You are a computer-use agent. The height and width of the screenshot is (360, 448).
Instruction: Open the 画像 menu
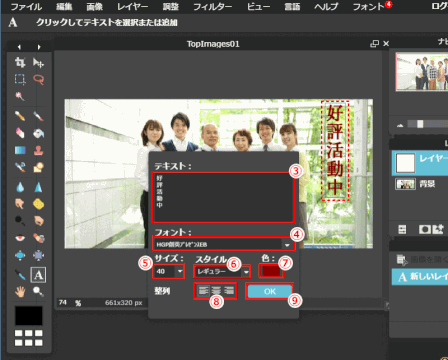(x=95, y=6)
